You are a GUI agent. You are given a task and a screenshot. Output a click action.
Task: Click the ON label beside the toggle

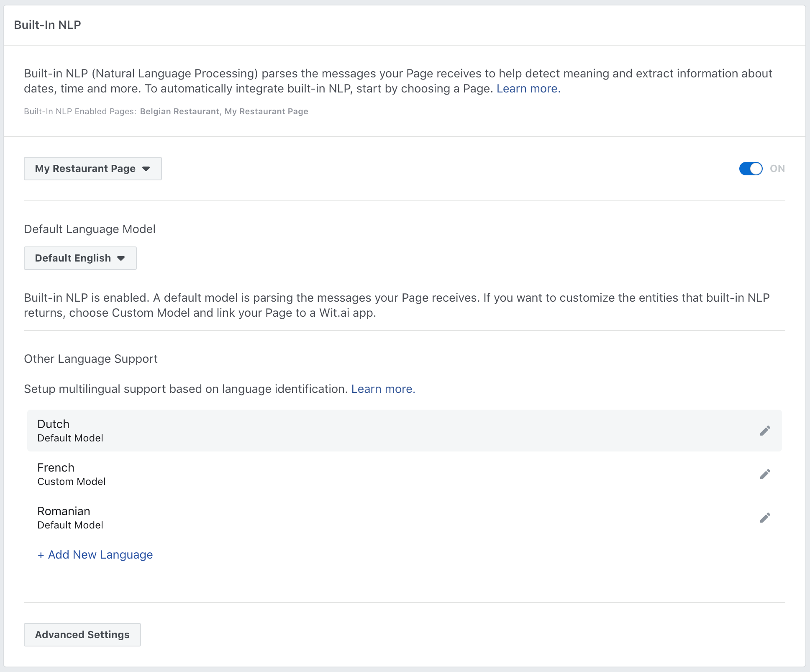(777, 169)
